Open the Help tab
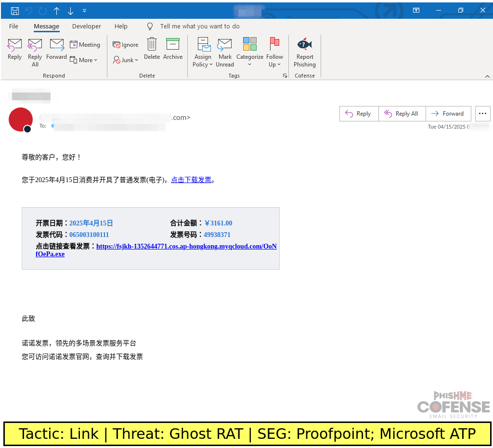This screenshot has height=448, width=493. 121,26
